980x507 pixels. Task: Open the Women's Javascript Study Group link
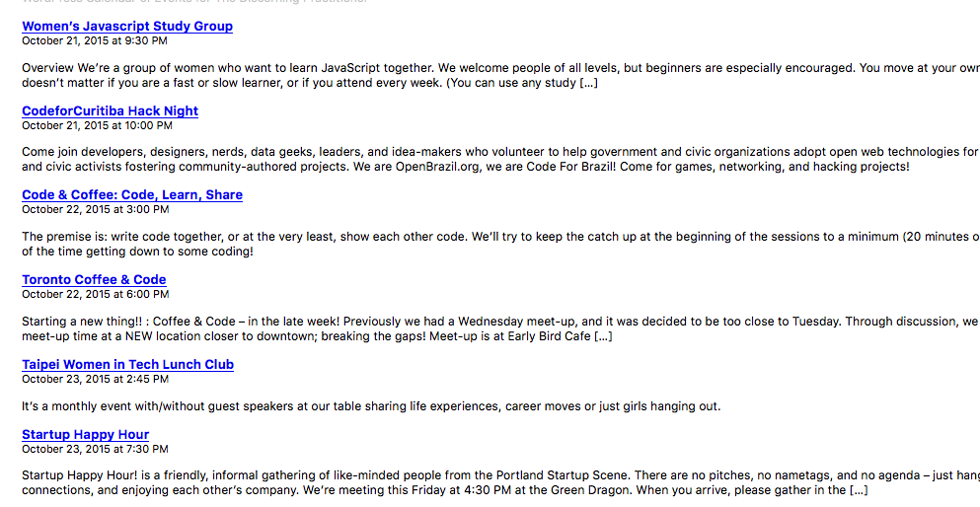click(x=127, y=26)
